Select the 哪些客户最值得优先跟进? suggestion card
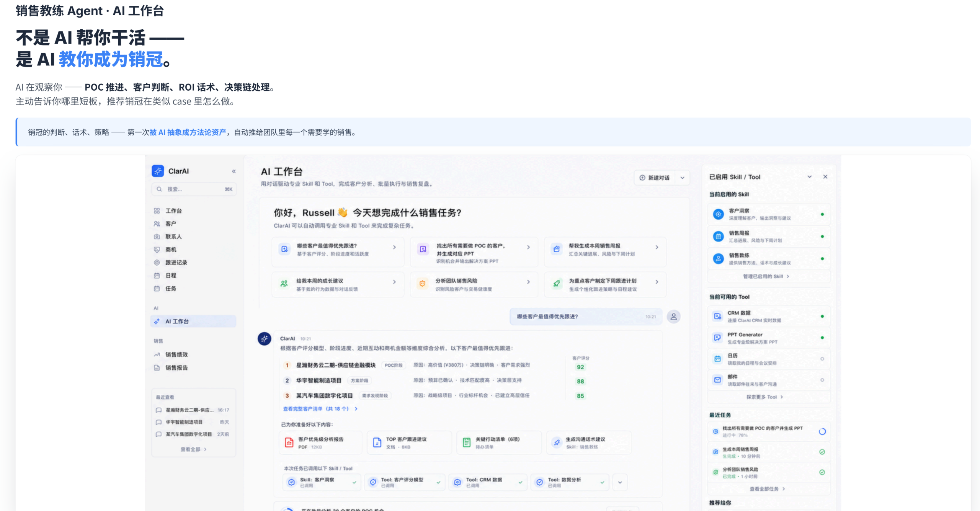Viewport: 980px width, 511px height. (338, 251)
